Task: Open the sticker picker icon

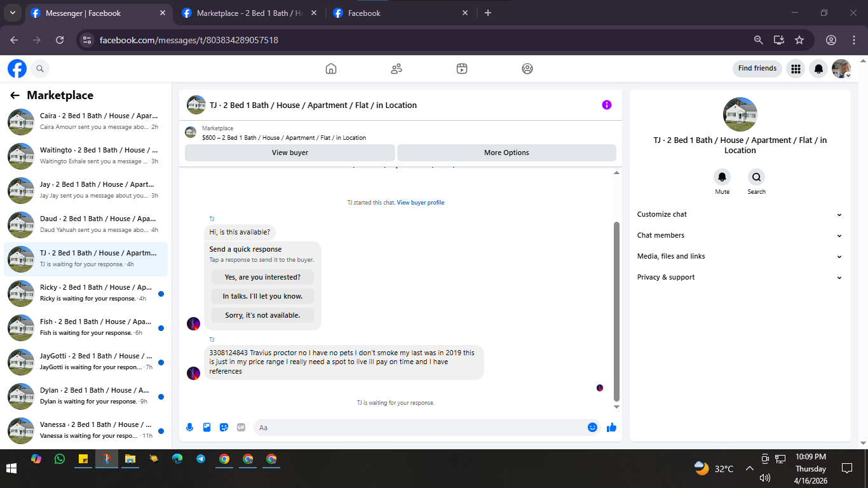Action: coord(224,428)
